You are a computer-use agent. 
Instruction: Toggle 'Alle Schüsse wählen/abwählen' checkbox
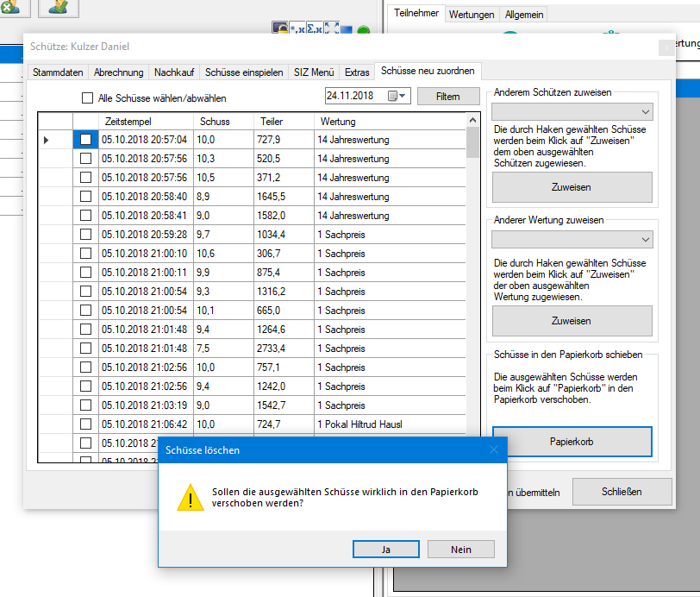(87, 98)
